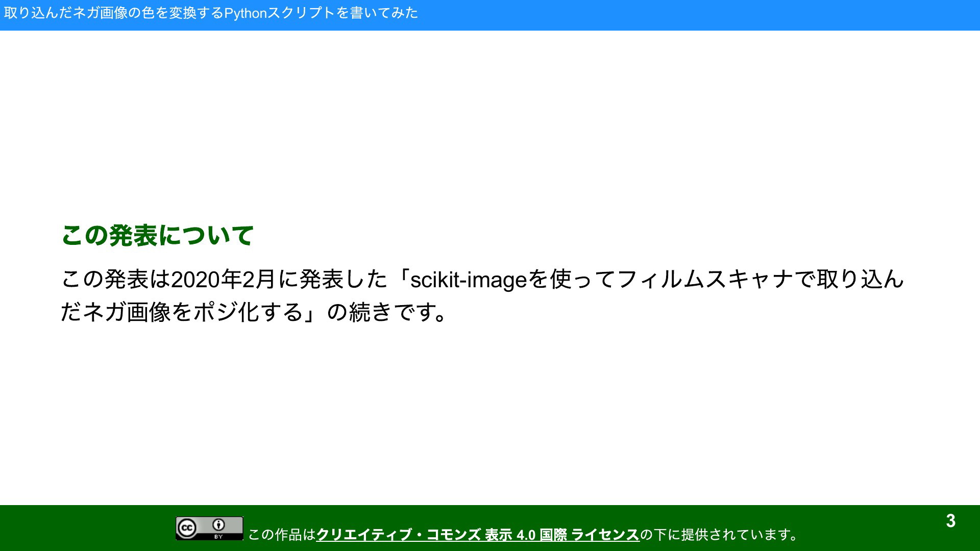Click the slide number 3 in the footer

(x=950, y=521)
